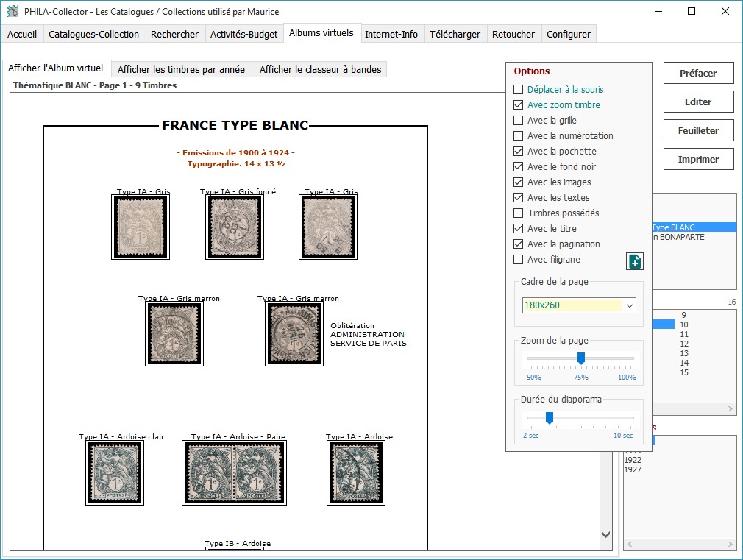Screen dimensions: 743x560
Task: Click the Editer button
Action: [698, 102]
